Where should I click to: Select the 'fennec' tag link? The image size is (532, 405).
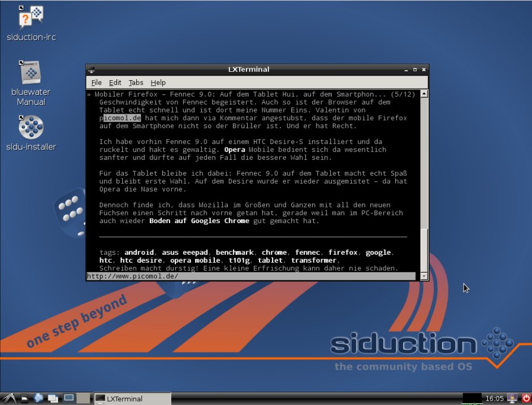click(x=308, y=252)
